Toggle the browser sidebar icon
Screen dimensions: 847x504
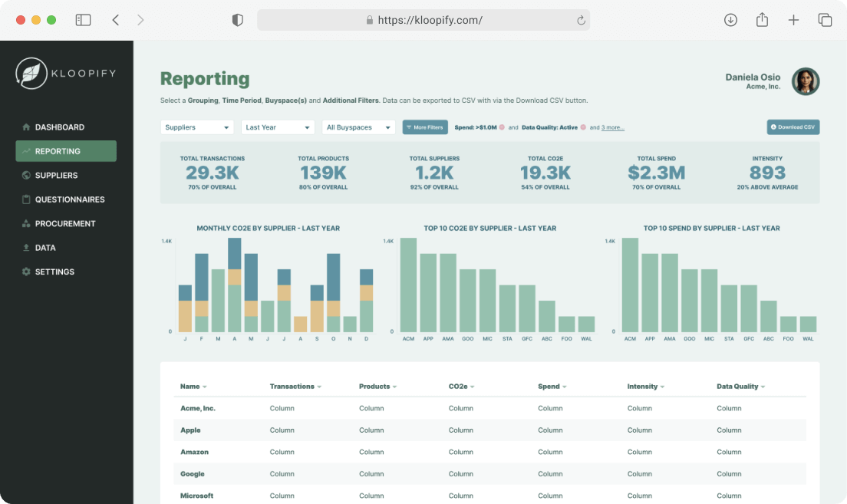click(83, 20)
